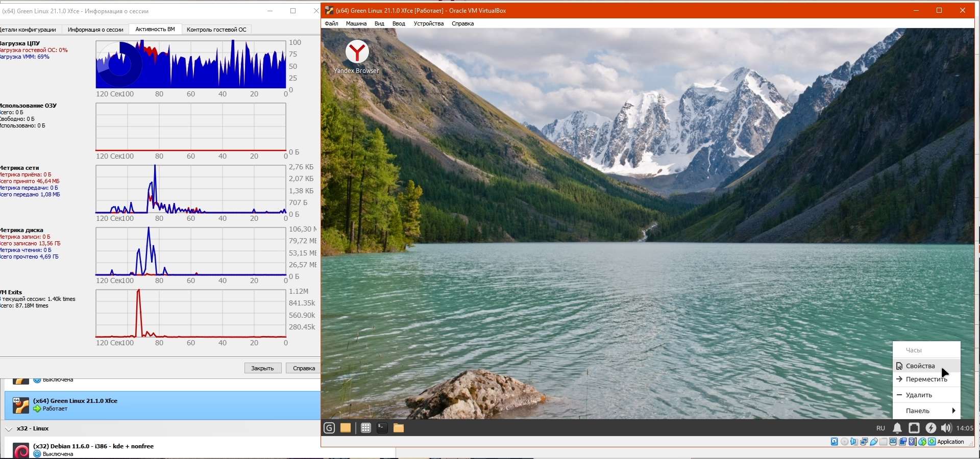
Task: Switch to the Контроль гостевой ОС tab
Action: pos(216,30)
